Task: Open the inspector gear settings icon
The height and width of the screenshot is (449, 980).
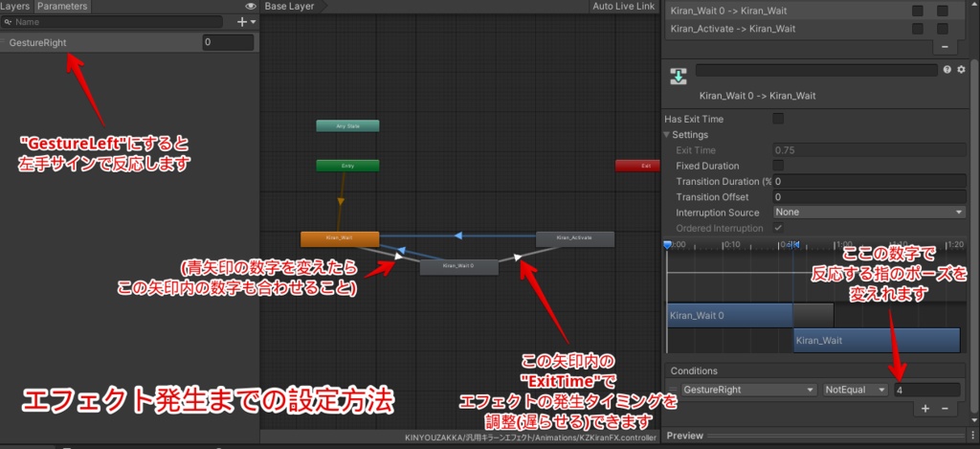Action: click(961, 70)
